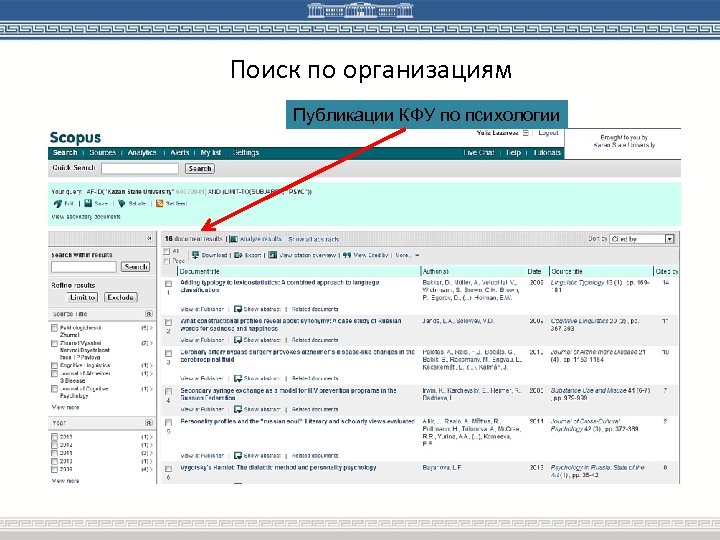The width and height of the screenshot is (720, 540).
Task: Open the Search tab in navigation bar
Action: coord(65,152)
